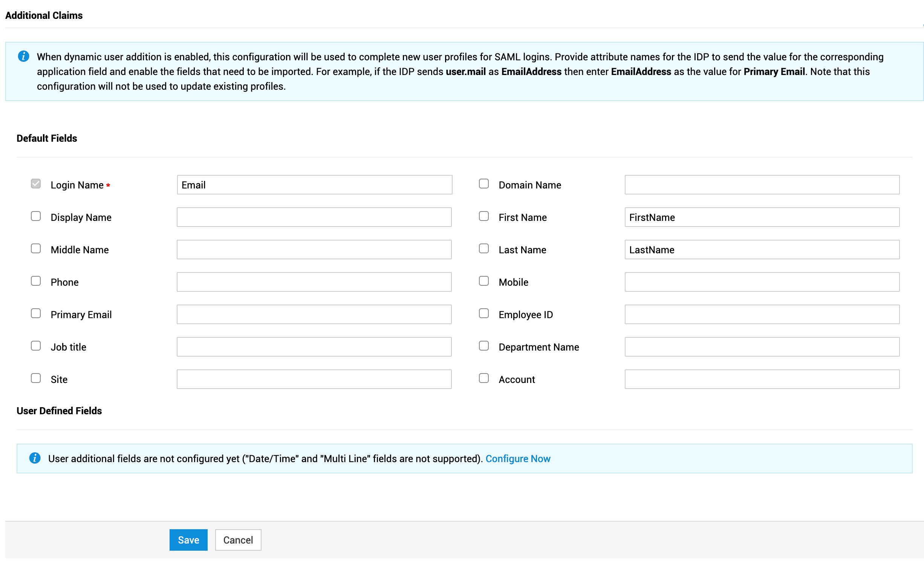Click Save to apply the claim settings
The image size is (924, 562).
pos(188,540)
